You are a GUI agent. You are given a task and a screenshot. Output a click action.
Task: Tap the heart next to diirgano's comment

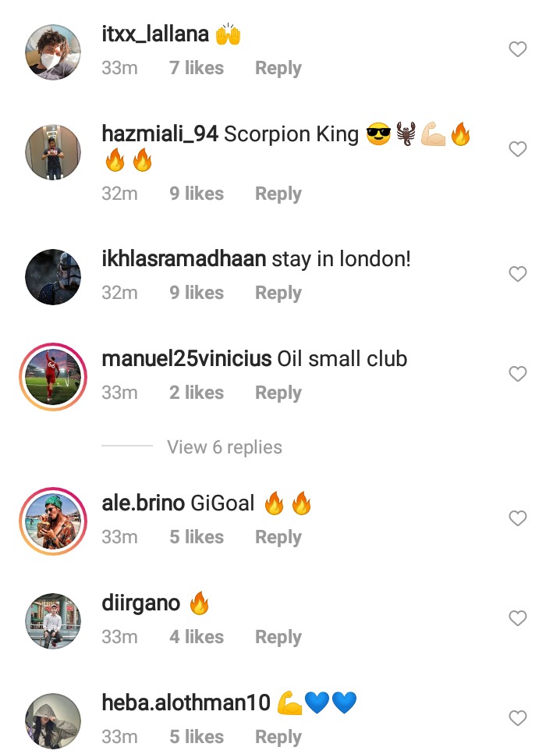(x=518, y=618)
